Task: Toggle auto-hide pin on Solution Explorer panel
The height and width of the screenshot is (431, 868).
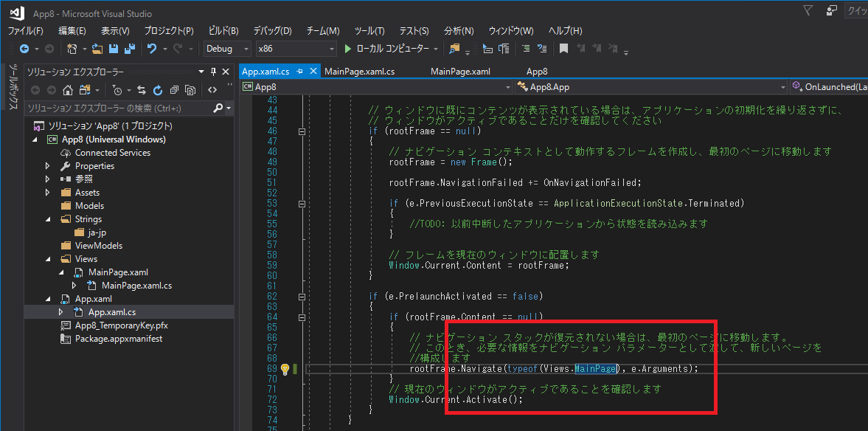Action: pyautogui.click(x=214, y=72)
